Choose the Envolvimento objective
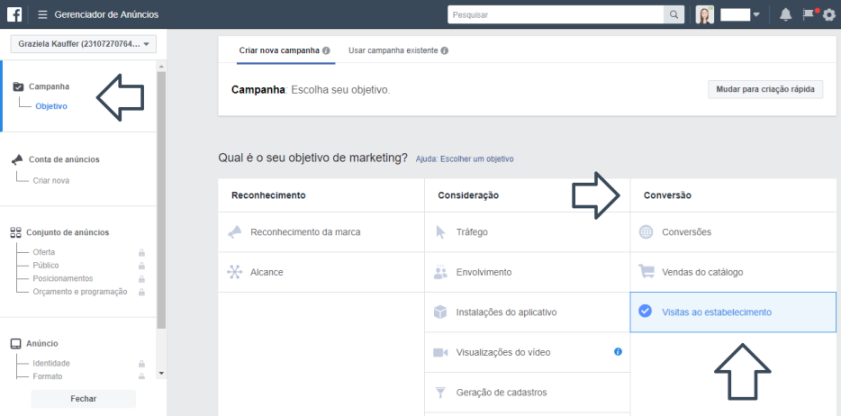The image size is (841, 416). click(527, 272)
